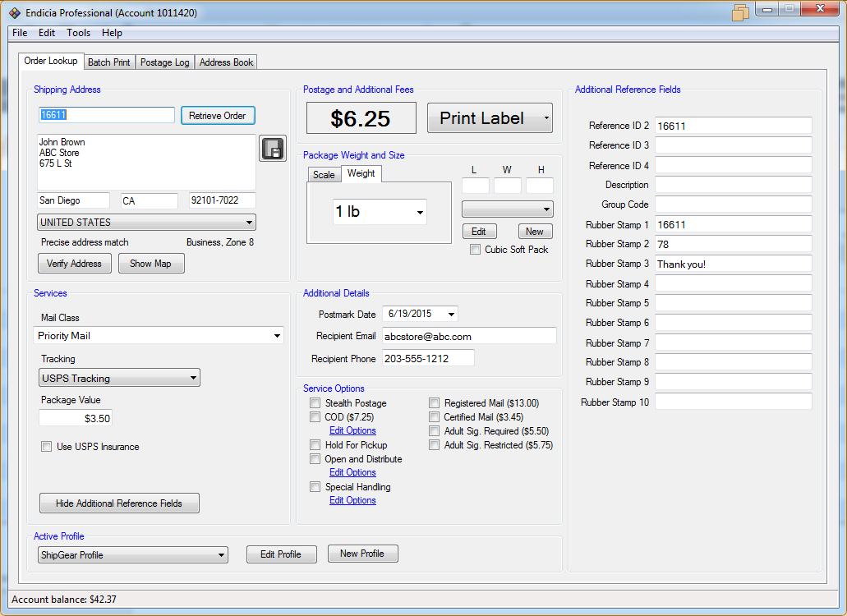Screen dimensions: 847x616
Task: Open the USPS Tracking dropdown
Action: pos(119,378)
